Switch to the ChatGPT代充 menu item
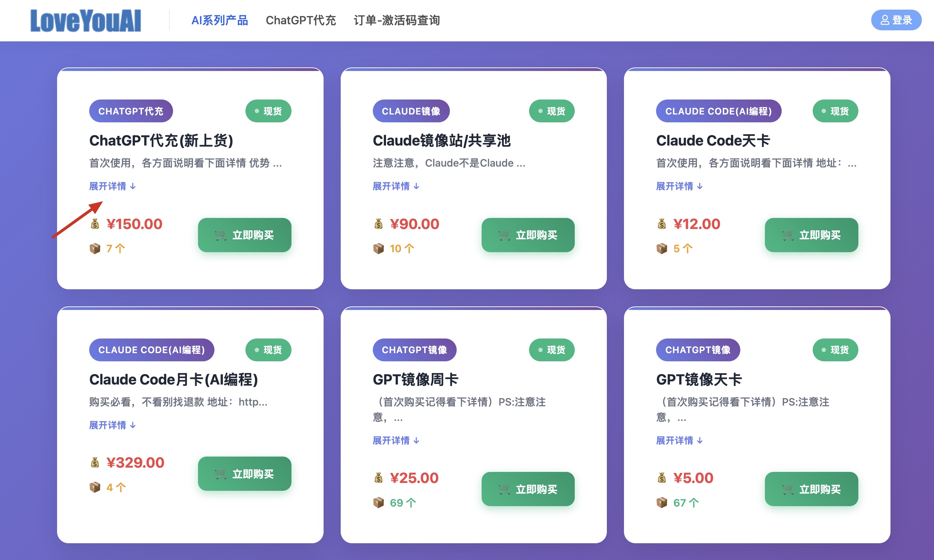The height and width of the screenshot is (560, 934). (x=301, y=21)
